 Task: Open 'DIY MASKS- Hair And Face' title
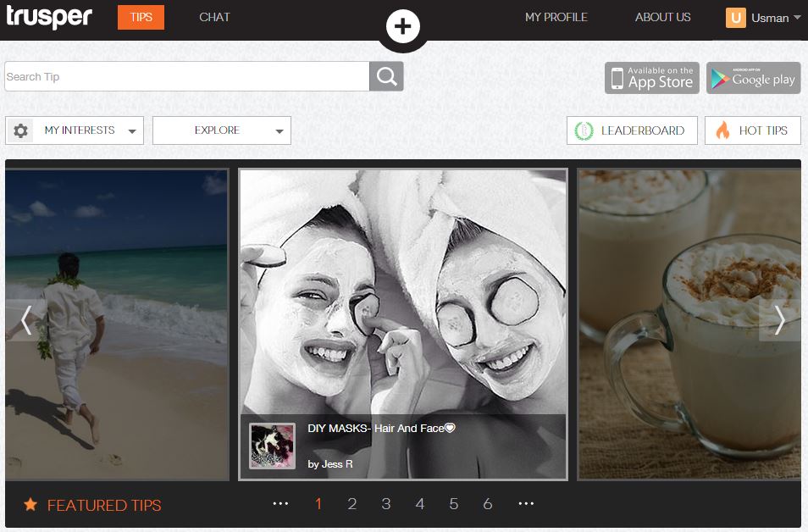tap(381, 429)
